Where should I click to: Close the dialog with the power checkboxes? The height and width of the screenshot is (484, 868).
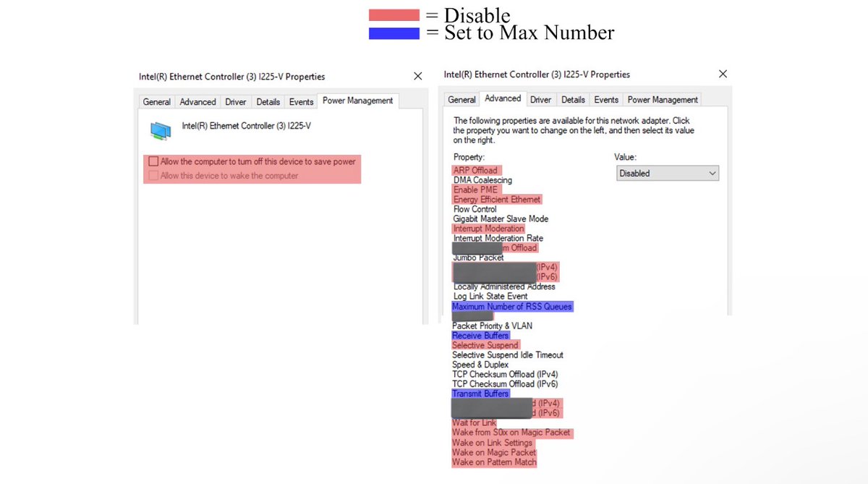point(417,76)
